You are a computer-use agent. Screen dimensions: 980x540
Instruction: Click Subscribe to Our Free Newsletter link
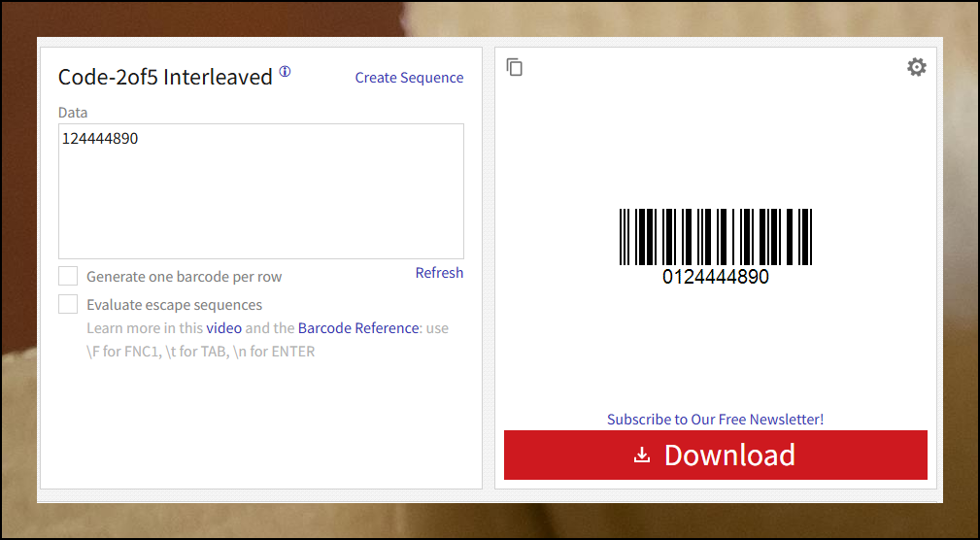pyautogui.click(x=715, y=419)
